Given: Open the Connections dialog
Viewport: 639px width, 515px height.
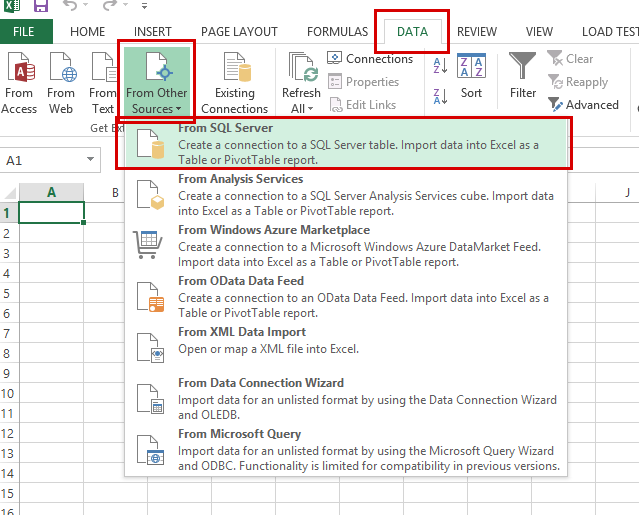Looking at the screenshot, I should 370,59.
